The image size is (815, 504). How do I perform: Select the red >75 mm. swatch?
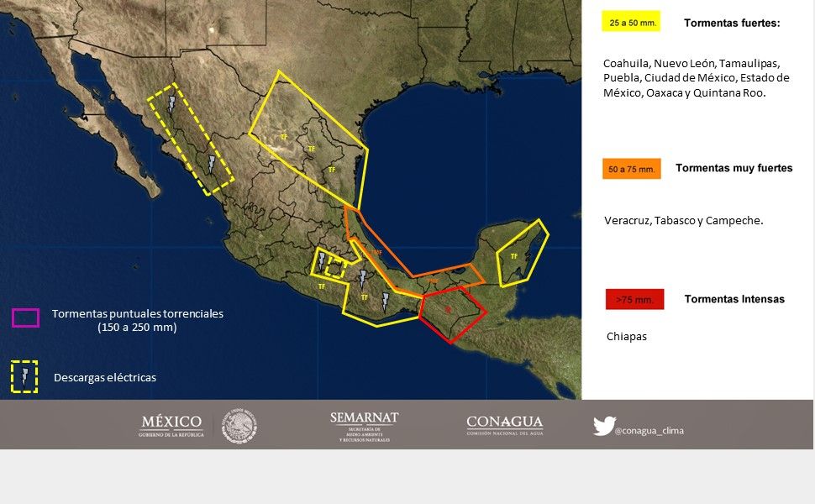click(634, 299)
